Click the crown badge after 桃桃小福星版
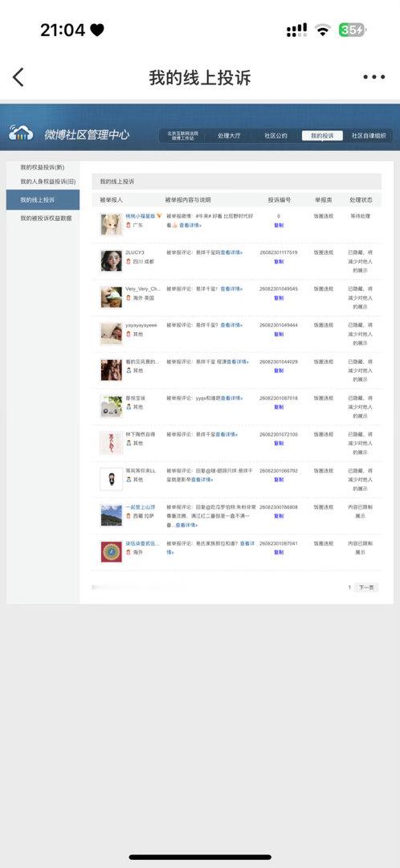Screen dimensions: 400x868 pyautogui.click(x=159, y=216)
